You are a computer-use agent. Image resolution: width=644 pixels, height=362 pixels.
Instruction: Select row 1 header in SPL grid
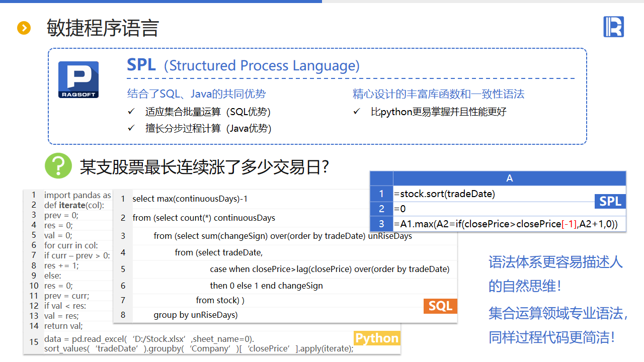click(x=381, y=194)
